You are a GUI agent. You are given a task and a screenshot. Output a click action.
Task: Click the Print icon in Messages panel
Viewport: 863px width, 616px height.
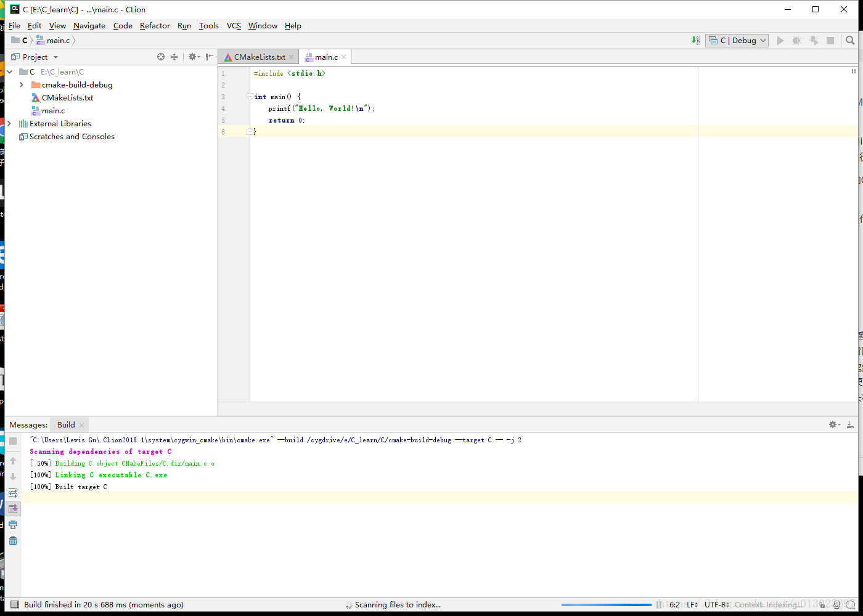click(13, 525)
